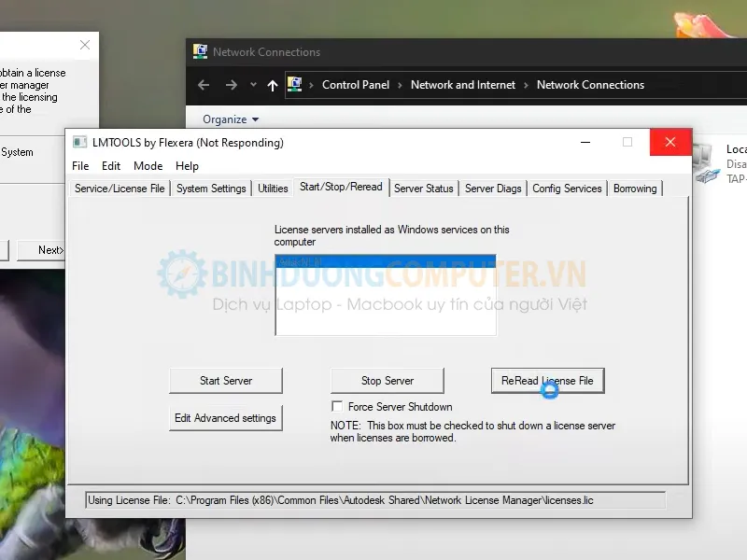Image resolution: width=747 pixels, height=560 pixels.
Task: Click the ReRead License File button
Action: 547,381
